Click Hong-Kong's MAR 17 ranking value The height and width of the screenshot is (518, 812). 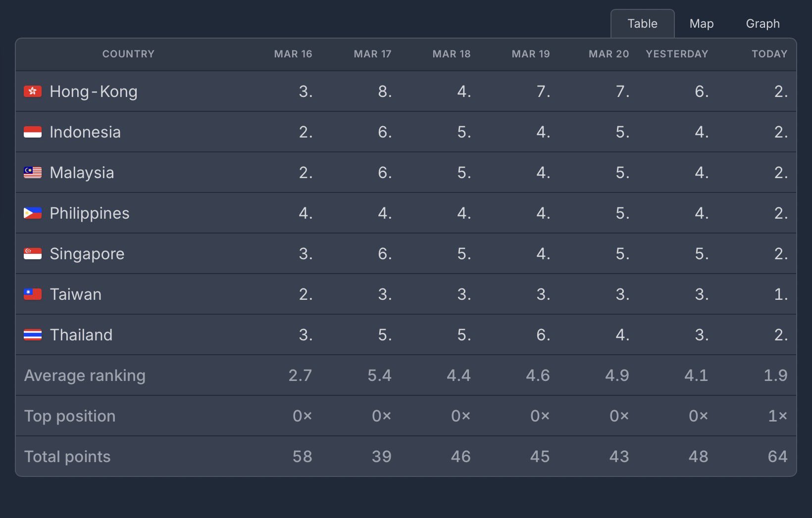(x=385, y=92)
